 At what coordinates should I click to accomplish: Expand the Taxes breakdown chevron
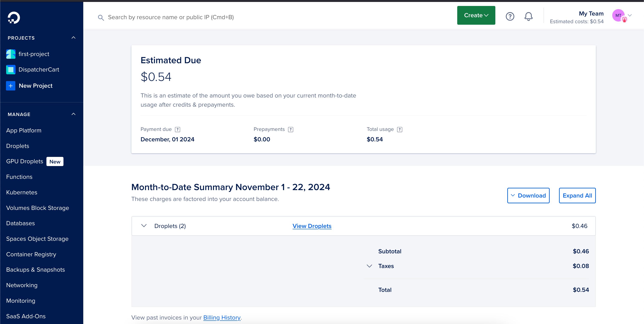click(369, 266)
